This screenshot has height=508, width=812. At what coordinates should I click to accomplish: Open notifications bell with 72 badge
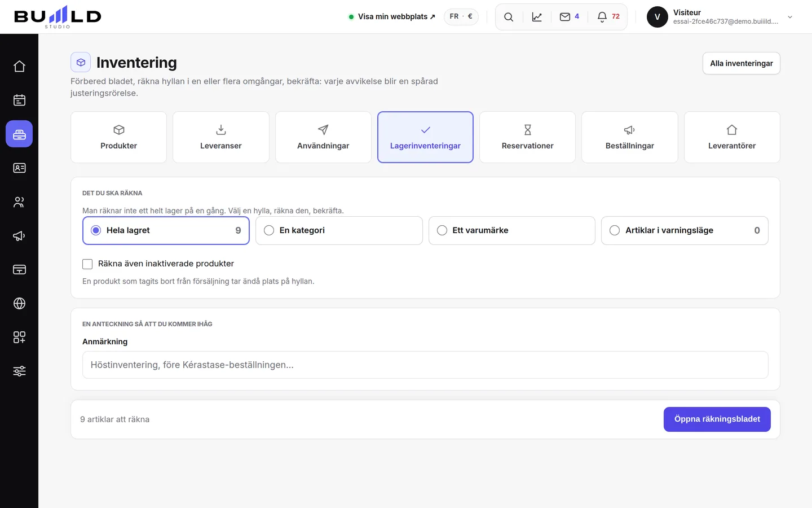point(608,17)
